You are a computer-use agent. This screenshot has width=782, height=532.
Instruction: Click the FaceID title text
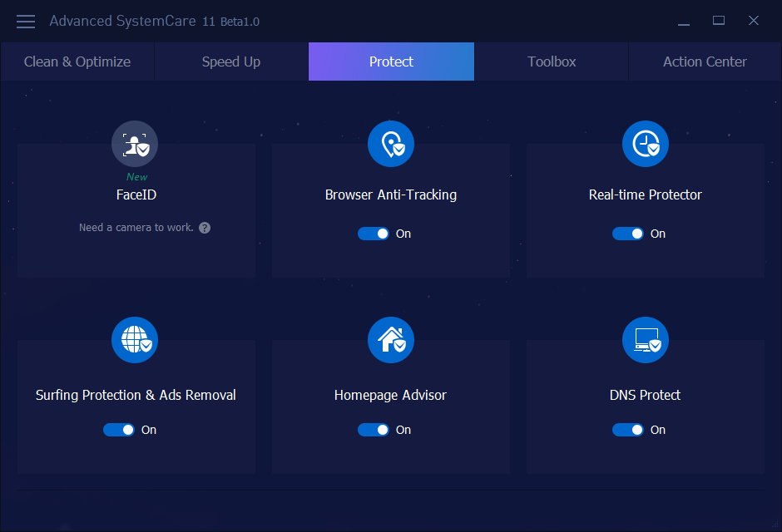(136, 195)
